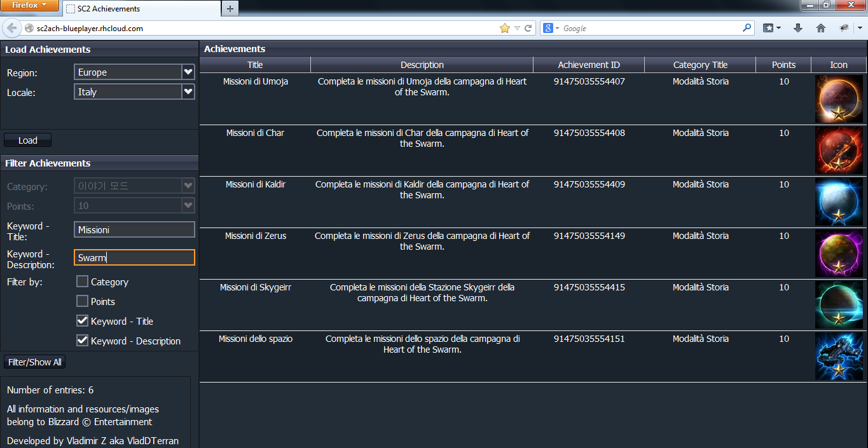
Task: Click the search magnifier icon
Action: (x=747, y=28)
